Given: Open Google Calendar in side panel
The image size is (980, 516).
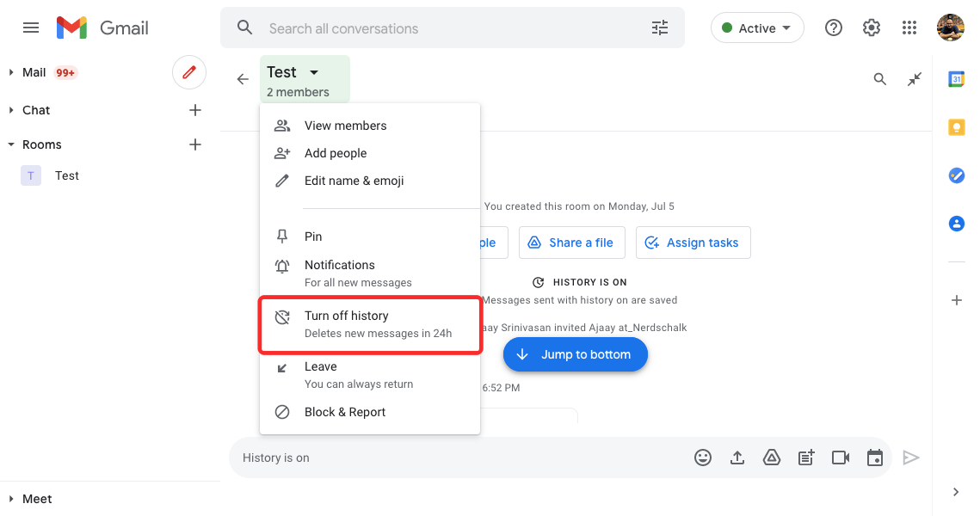Looking at the screenshot, I should [956, 79].
